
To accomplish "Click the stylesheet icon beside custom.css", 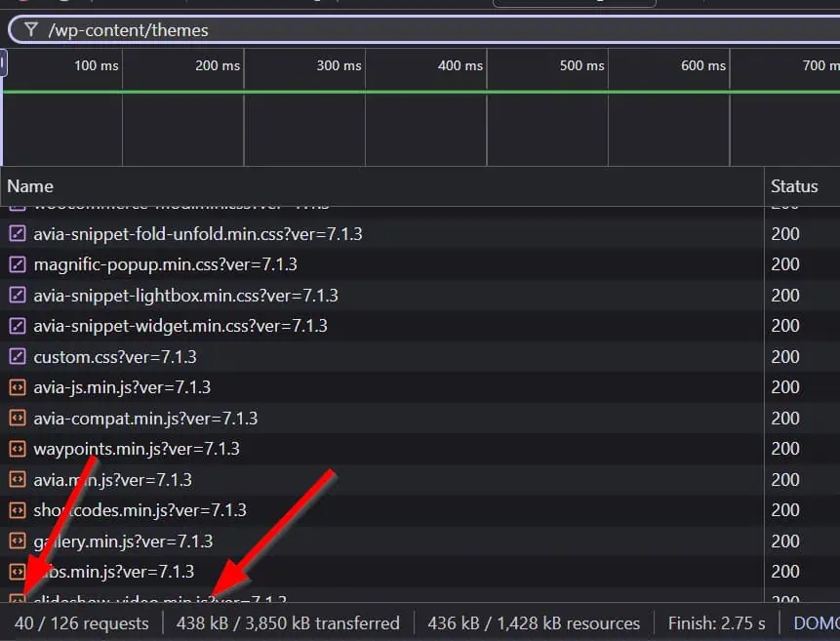I will point(17,357).
